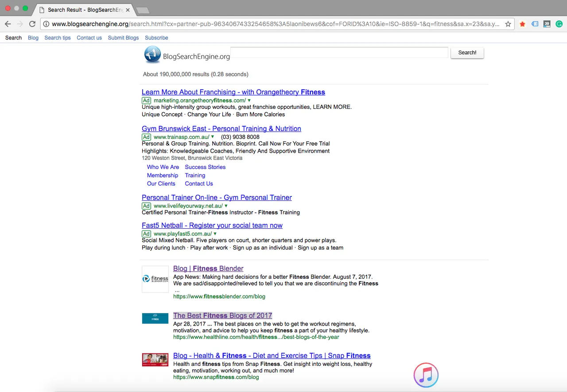
Task: Click the Fitness Blender result thumbnail
Action: pos(155,279)
